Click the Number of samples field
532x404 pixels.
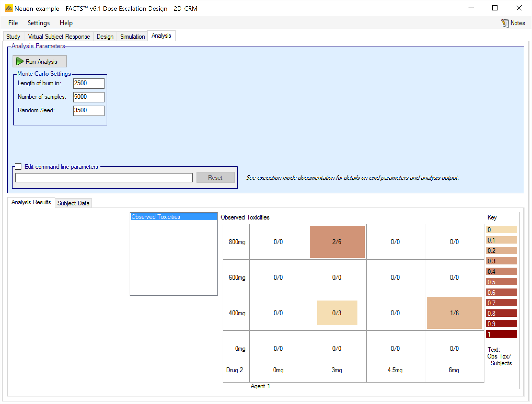click(x=89, y=97)
